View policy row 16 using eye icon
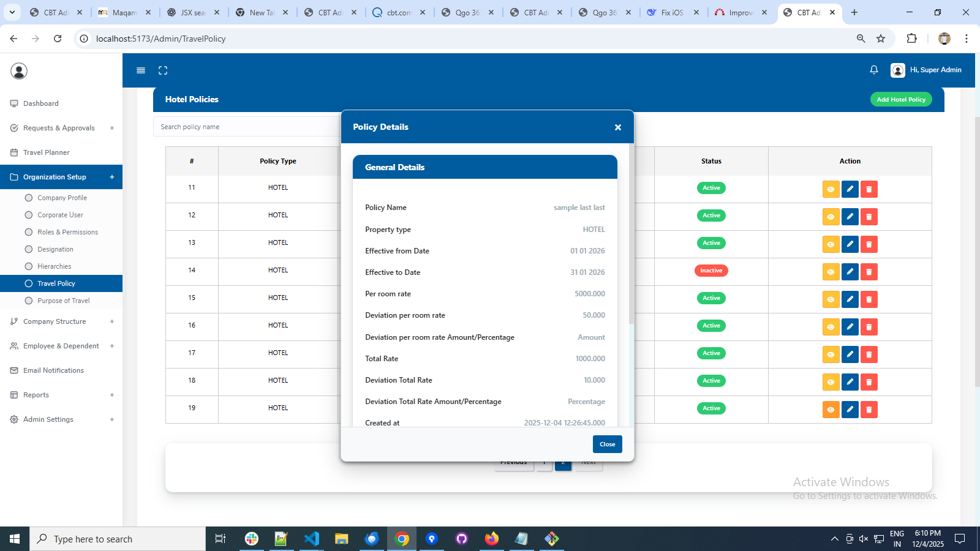Image resolution: width=980 pixels, height=551 pixels. click(x=831, y=327)
